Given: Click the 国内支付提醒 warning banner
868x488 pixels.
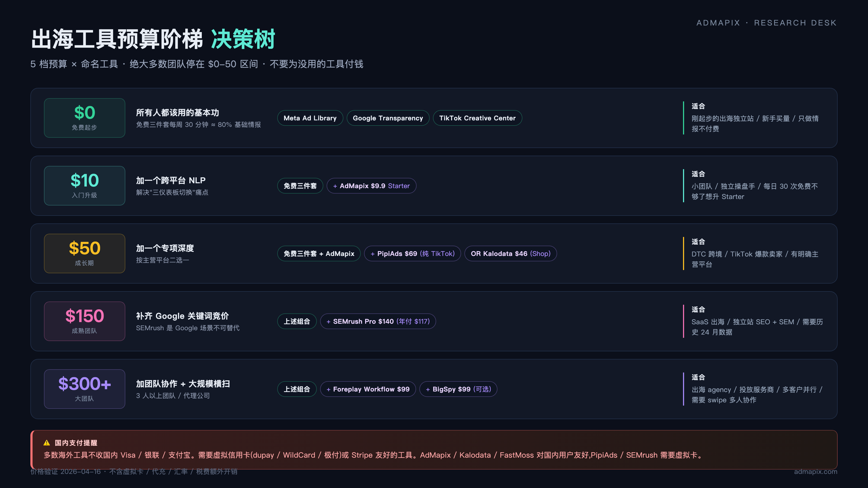Looking at the screenshot, I should tap(434, 450).
